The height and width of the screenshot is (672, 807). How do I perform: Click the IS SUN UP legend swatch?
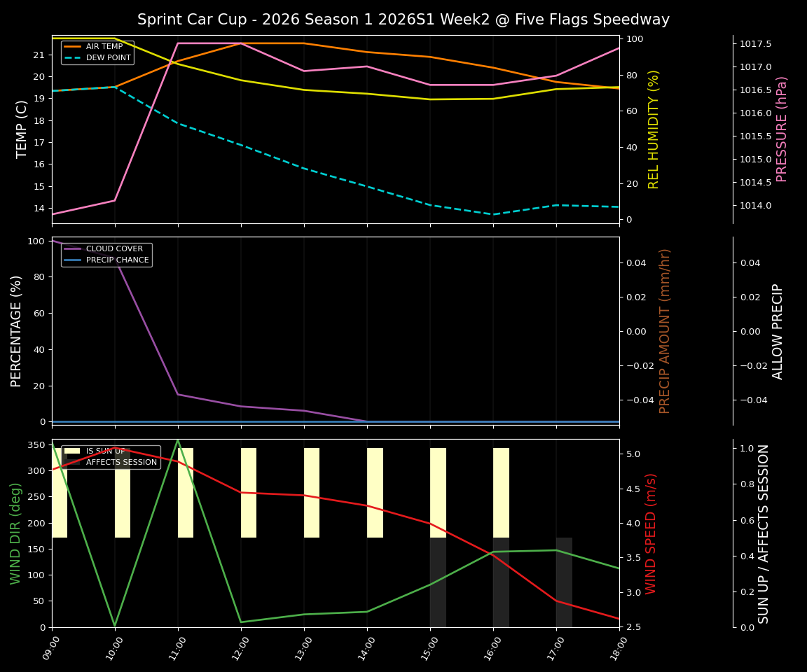74,450
